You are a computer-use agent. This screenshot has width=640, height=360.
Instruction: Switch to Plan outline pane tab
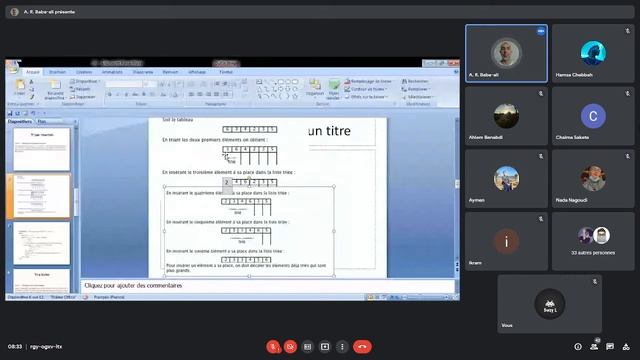click(x=42, y=121)
